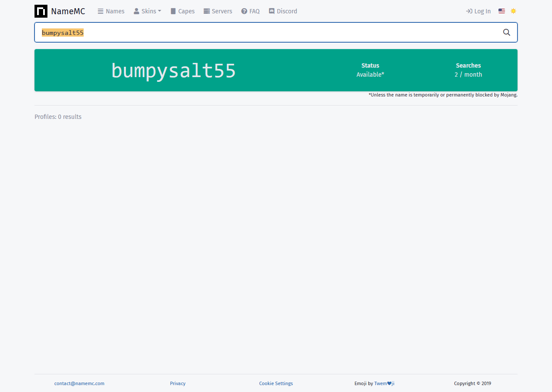Toggle the sun light/dark theme icon
This screenshot has width=552, height=392.
[x=513, y=11]
